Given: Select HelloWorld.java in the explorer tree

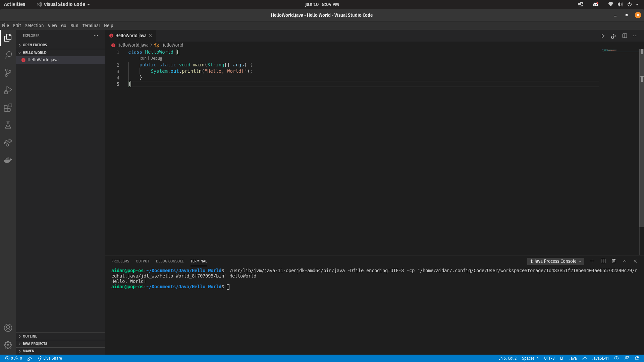Looking at the screenshot, I should (x=43, y=60).
